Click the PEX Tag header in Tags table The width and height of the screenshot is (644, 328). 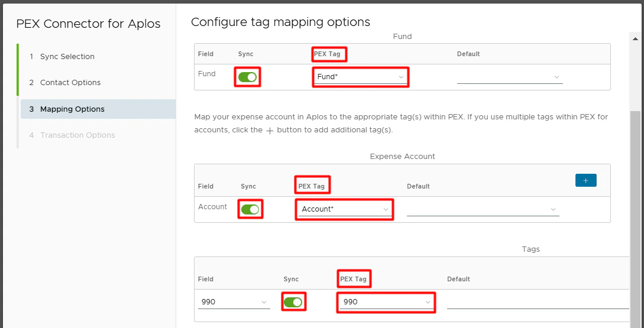coord(353,279)
